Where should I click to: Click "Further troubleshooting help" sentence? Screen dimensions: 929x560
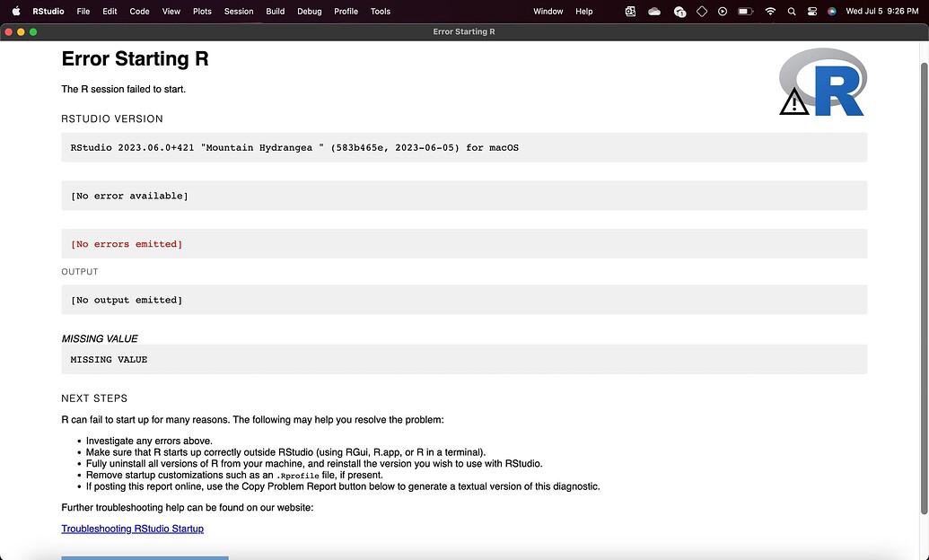pyautogui.click(x=188, y=507)
